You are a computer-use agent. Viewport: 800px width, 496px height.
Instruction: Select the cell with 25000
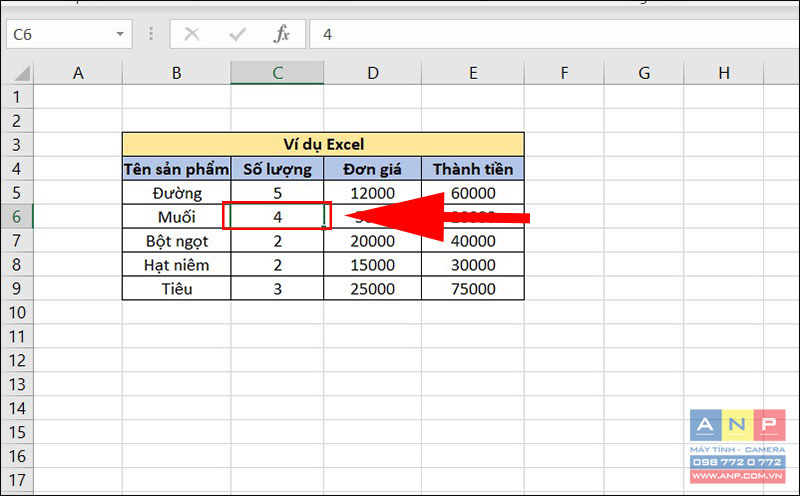pyautogui.click(x=372, y=288)
